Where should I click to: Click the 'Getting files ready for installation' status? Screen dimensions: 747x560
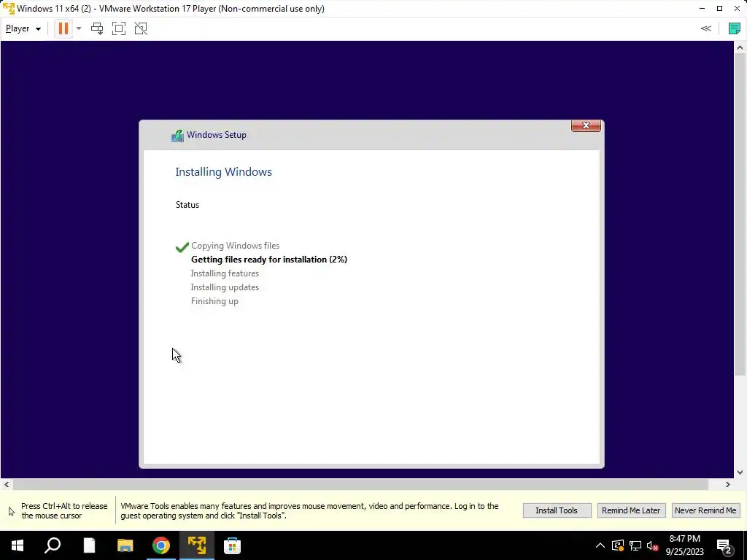[268, 260]
